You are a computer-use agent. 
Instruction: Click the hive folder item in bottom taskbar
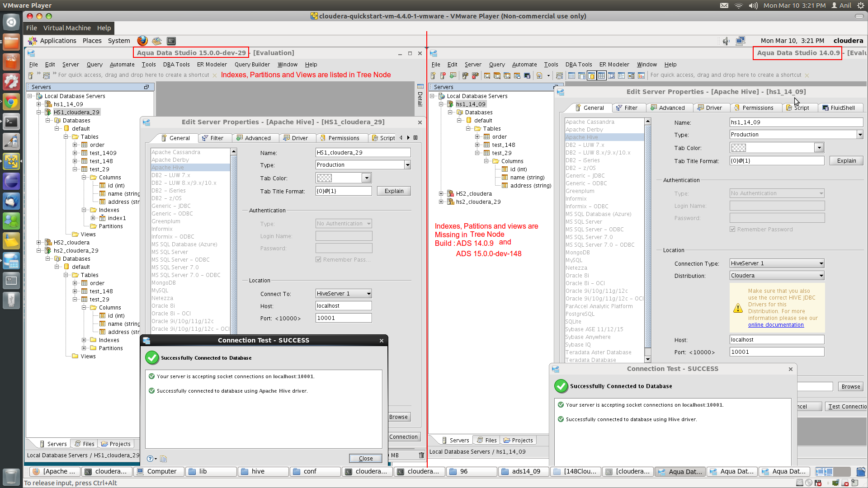pyautogui.click(x=264, y=471)
